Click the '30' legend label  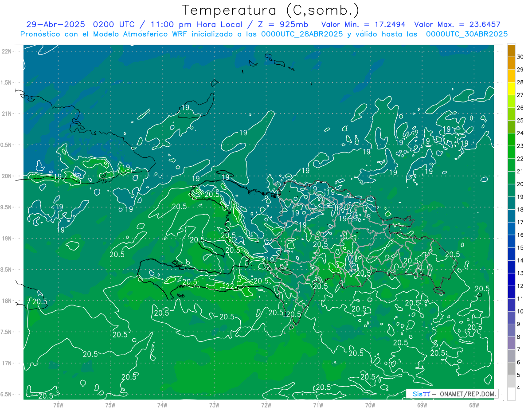(x=521, y=57)
